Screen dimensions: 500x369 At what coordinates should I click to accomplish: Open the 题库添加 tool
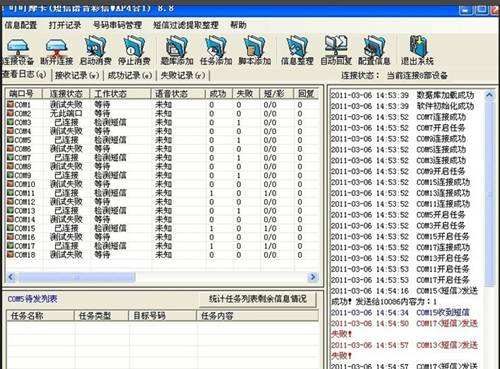coord(177,51)
